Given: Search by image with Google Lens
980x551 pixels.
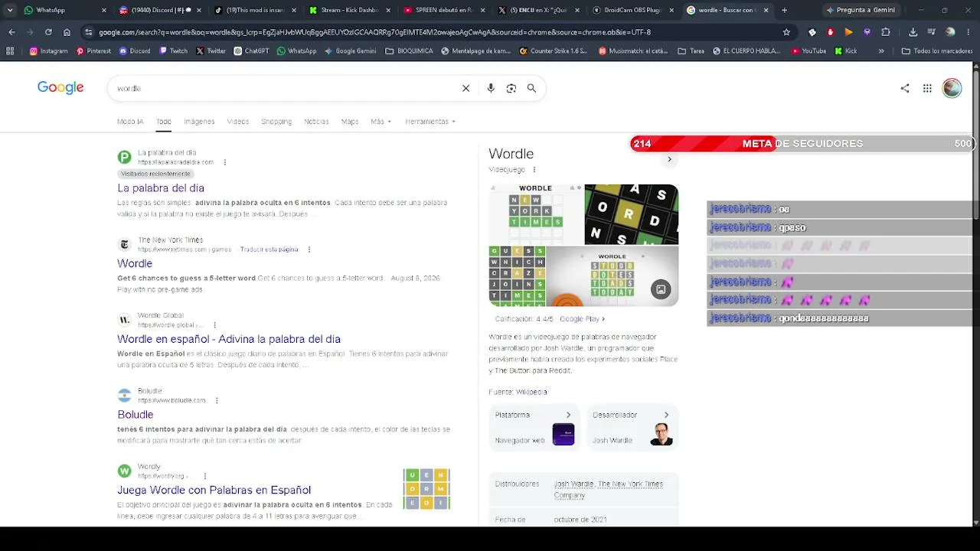Looking at the screenshot, I should pos(511,88).
